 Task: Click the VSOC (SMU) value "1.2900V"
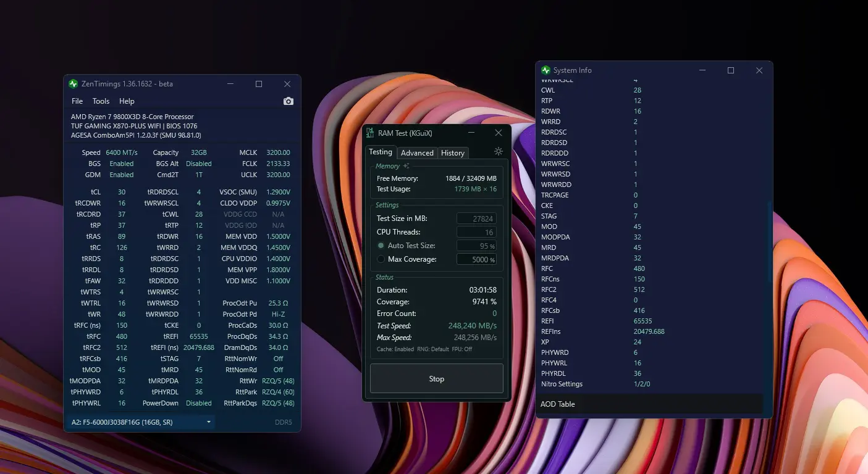(278, 192)
